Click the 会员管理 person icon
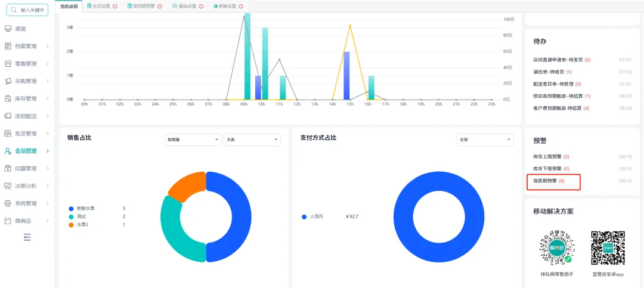644x288 pixels. coord(8,151)
